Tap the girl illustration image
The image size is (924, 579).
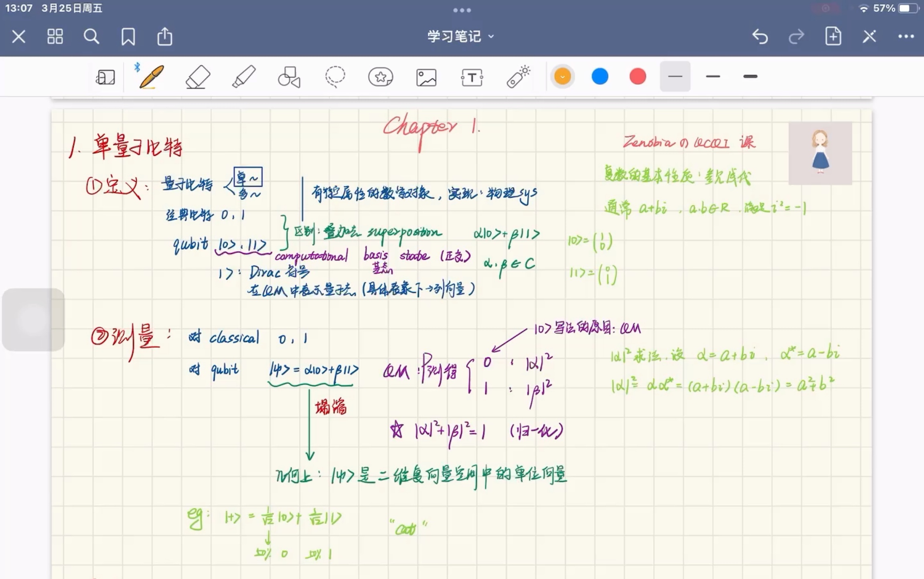[820, 153]
